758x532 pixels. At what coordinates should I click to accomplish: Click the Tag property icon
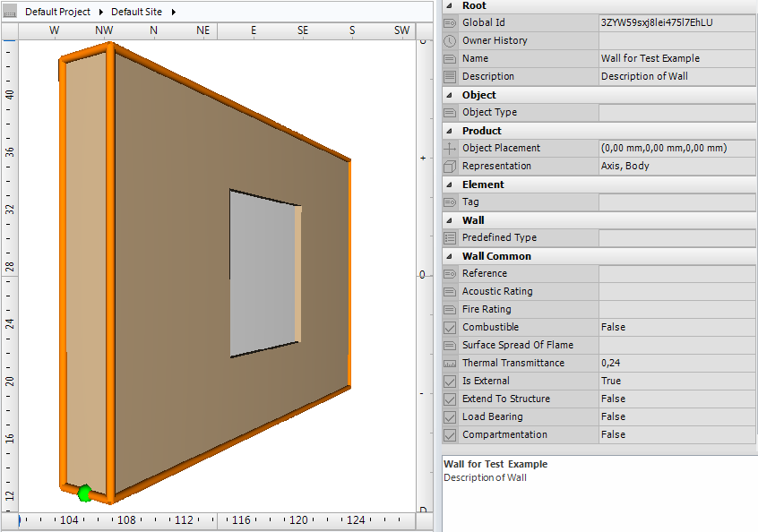(450, 202)
